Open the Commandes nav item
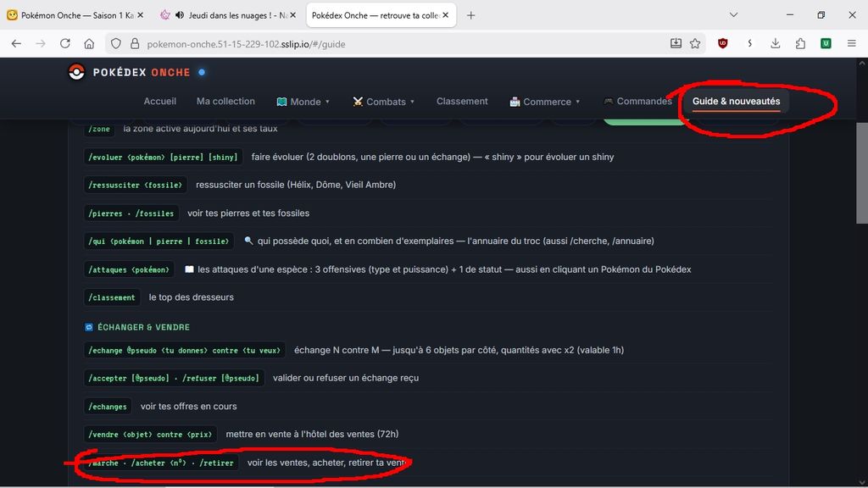The width and height of the screenshot is (868, 488). pyautogui.click(x=637, y=102)
